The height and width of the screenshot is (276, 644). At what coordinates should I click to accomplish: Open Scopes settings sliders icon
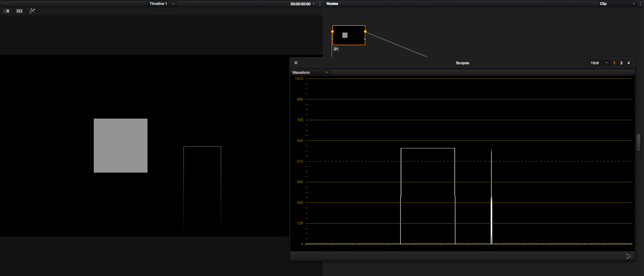pos(628,256)
